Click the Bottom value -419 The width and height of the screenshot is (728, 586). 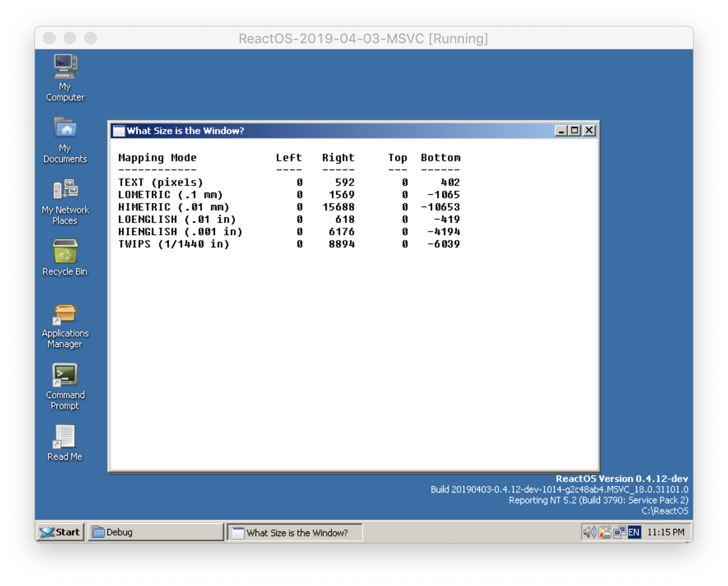(x=447, y=219)
